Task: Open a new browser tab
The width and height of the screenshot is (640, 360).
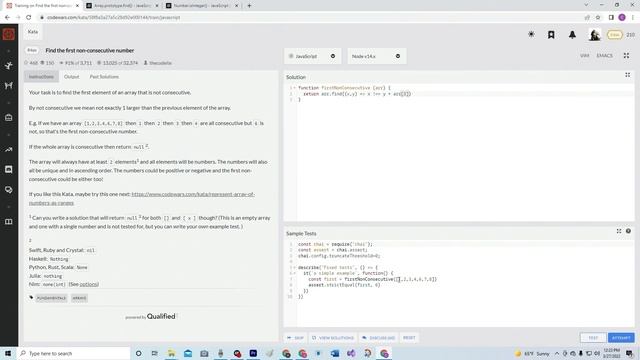Action: (249, 6)
